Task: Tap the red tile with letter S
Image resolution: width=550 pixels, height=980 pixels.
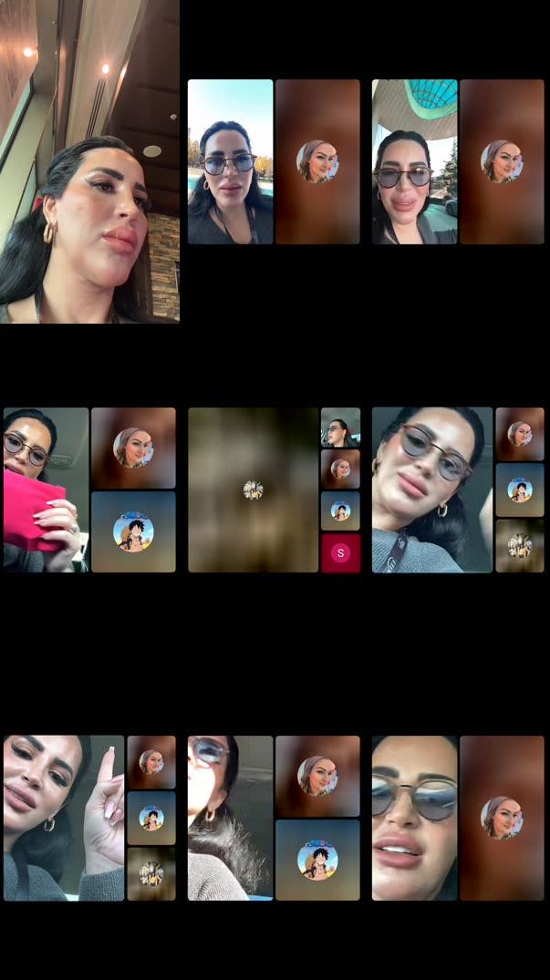Action: [340, 553]
